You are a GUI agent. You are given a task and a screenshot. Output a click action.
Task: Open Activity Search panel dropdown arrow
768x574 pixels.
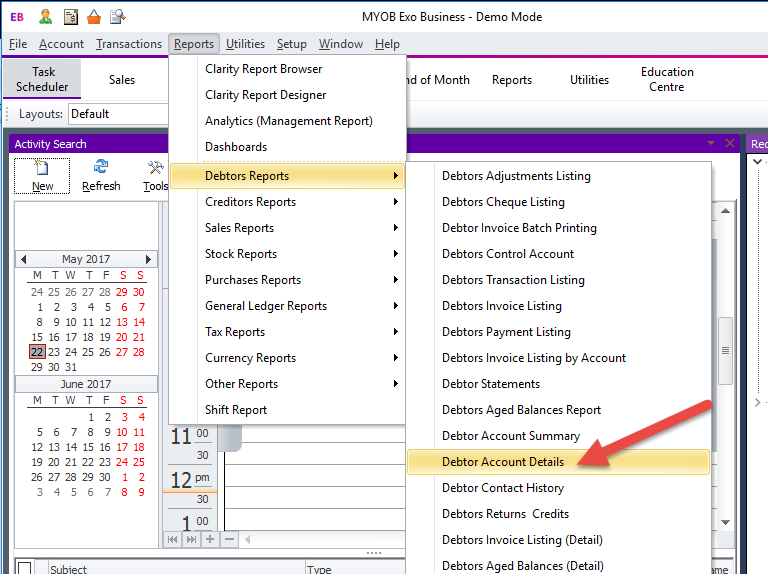[x=711, y=143]
